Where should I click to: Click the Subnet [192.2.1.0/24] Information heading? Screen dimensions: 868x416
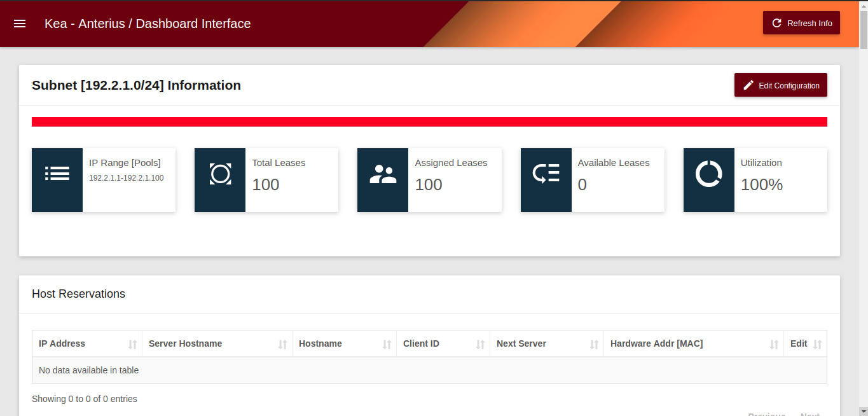click(x=136, y=85)
